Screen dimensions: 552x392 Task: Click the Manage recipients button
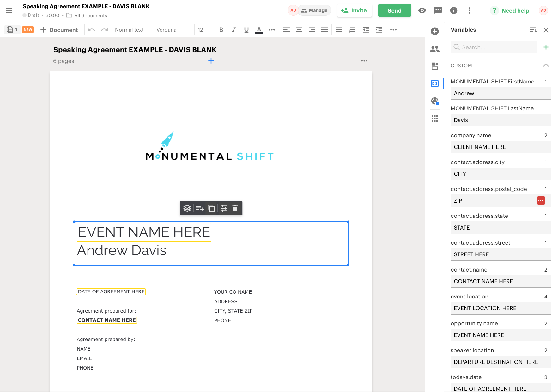tap(314, 10)
